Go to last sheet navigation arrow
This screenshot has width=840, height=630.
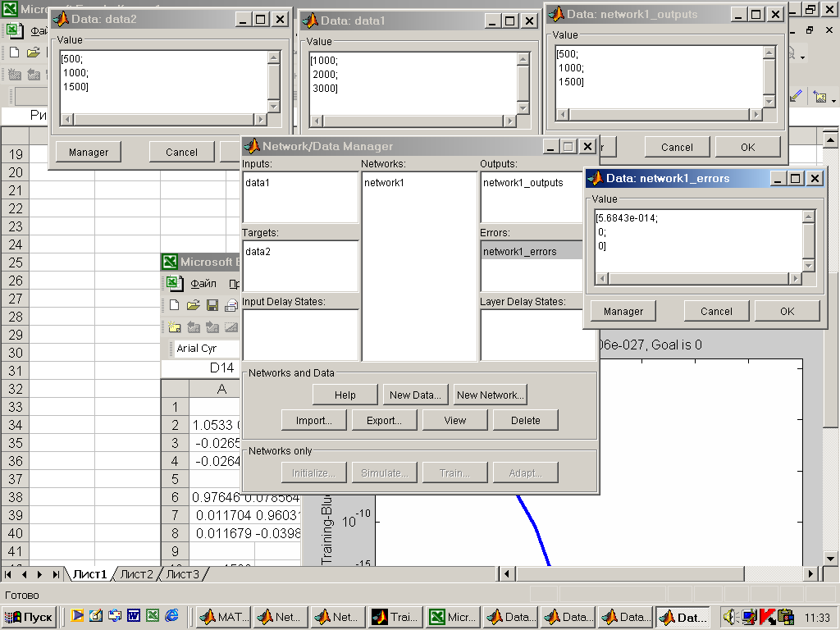click(56, 574)
